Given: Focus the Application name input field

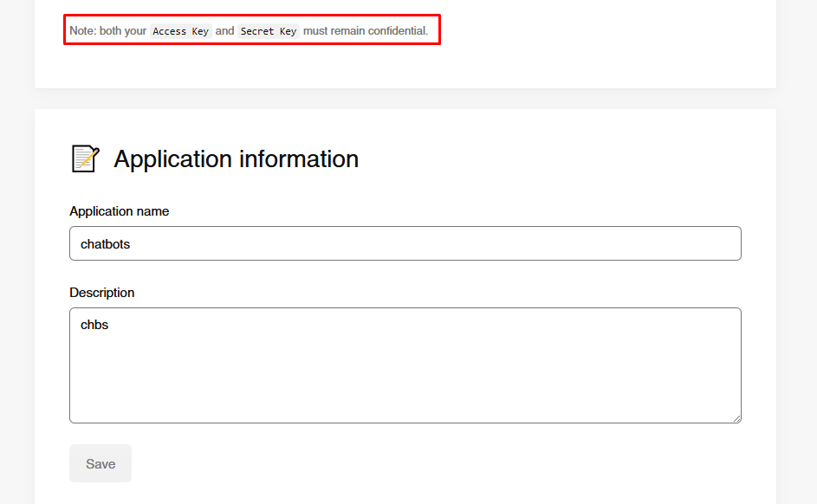Looking at the screenshot, I should 405,243.
